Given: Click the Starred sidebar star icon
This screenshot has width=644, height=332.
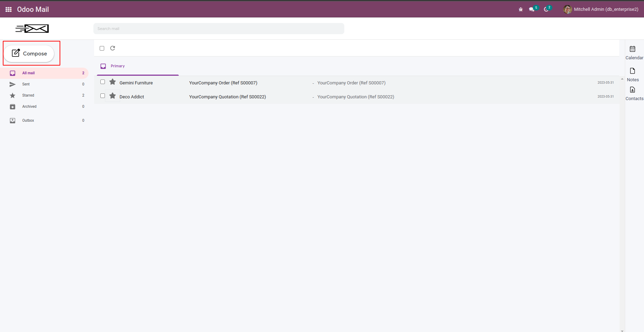Looking at the screenshot, I should [13, 96].
